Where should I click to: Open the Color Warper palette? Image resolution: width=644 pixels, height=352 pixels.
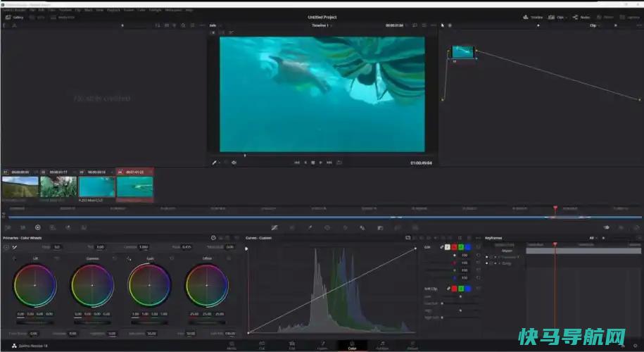click(x=292, y=227)
